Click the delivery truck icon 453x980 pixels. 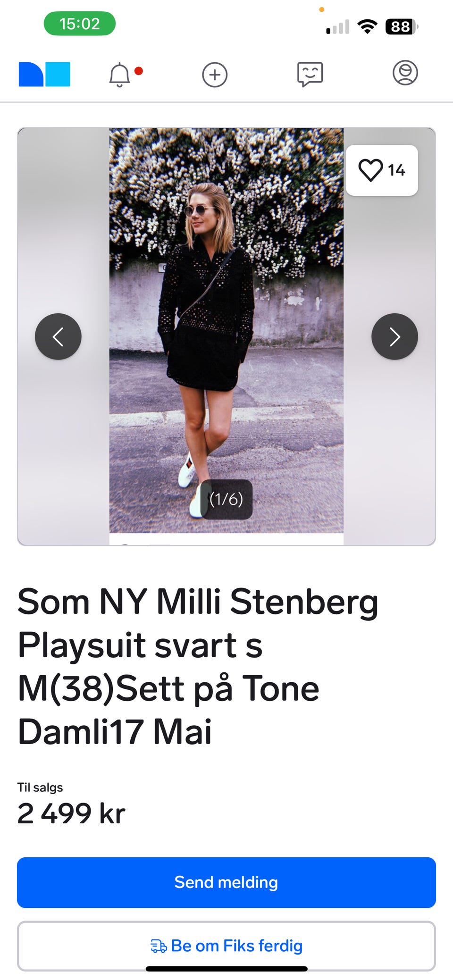click(159, 946)
